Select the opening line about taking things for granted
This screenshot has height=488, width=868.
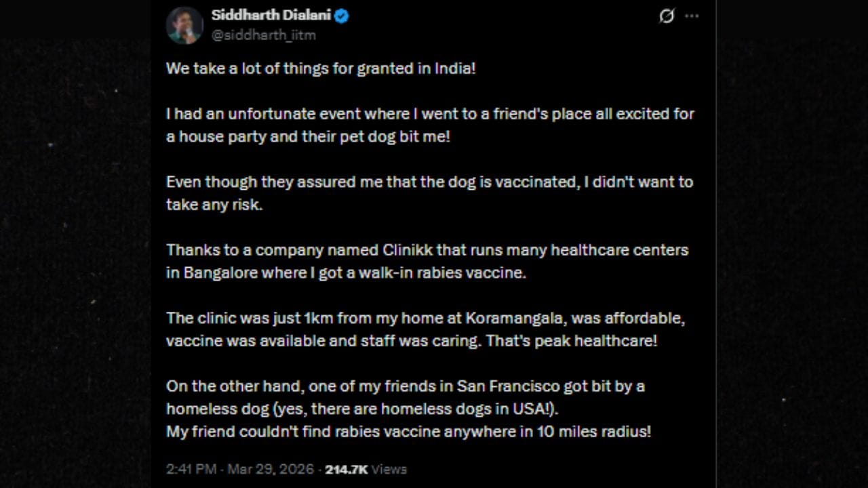click(x=321, y=68)
